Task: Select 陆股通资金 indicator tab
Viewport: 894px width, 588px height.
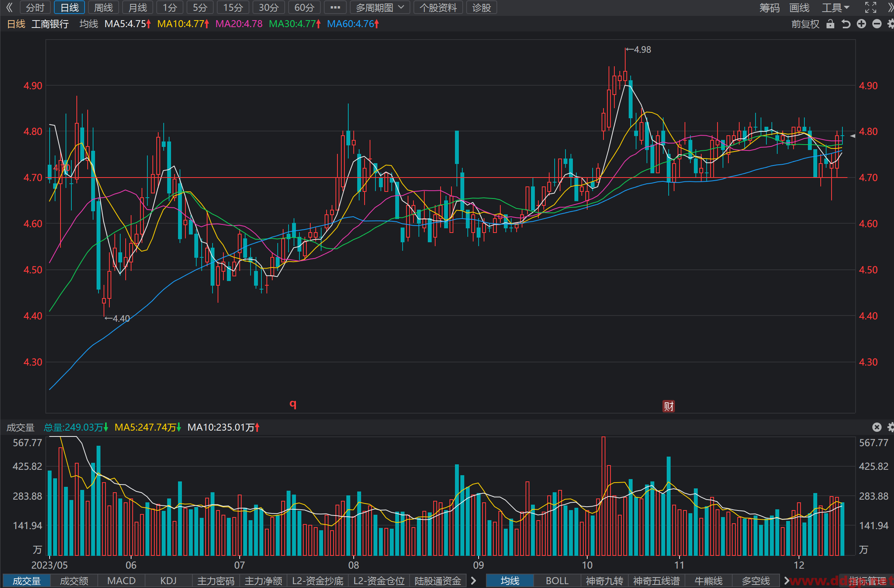Action: (x=438, y=581)
